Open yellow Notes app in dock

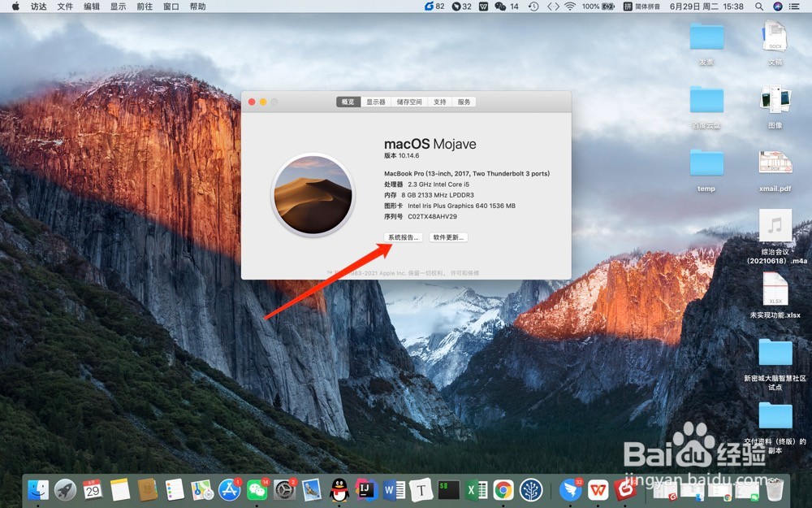(x=120, y=490)
